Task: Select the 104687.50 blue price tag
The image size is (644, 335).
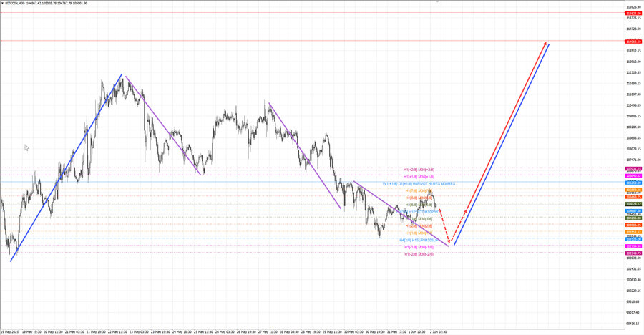Action: pos(633,211)
